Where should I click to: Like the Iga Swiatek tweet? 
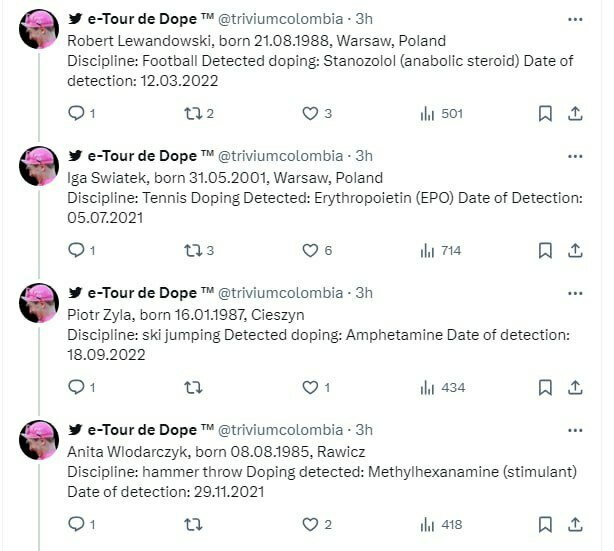(x=310, y=250)
